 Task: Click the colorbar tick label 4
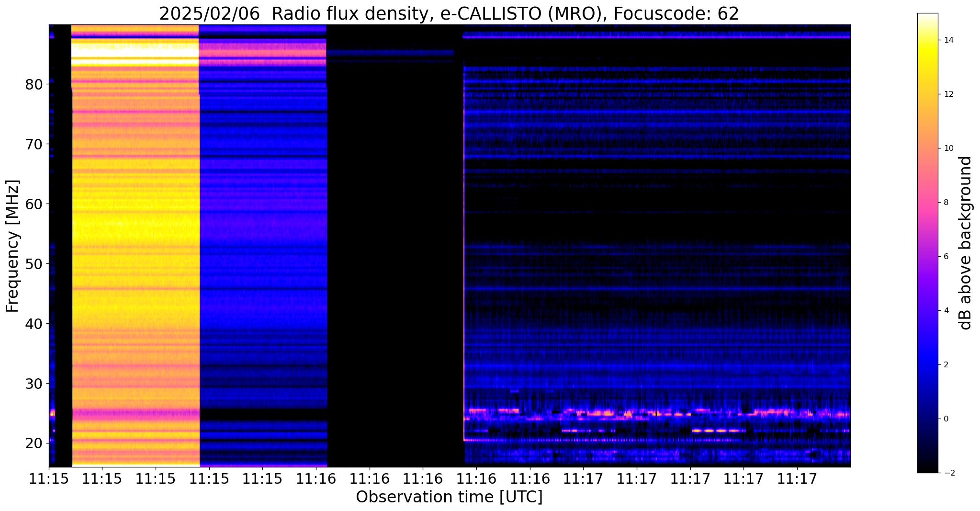(x=946, y=311)
